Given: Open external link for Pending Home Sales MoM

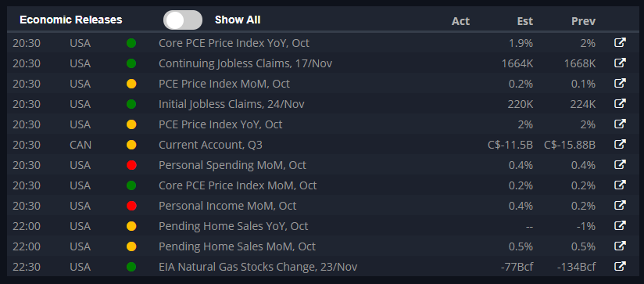Looking at the screenshot, I should pos(620,246).
